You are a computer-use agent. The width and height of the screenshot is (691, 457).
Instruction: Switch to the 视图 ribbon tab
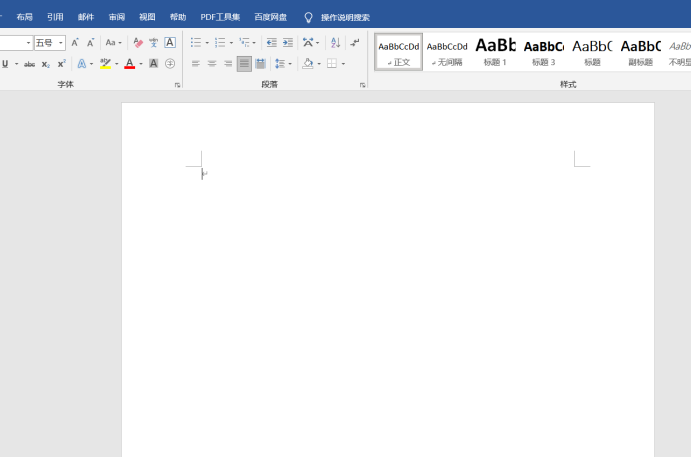pyautogui.click(x=147, y=17)
